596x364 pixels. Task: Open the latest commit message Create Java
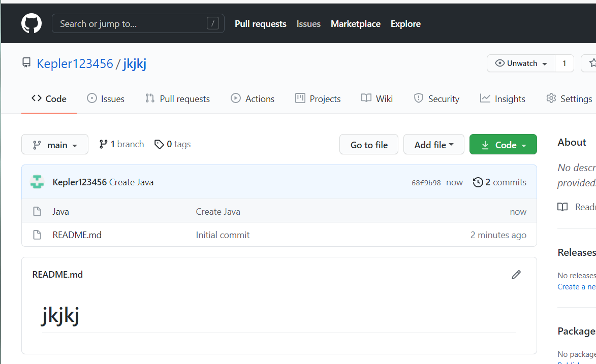point(131,182)
